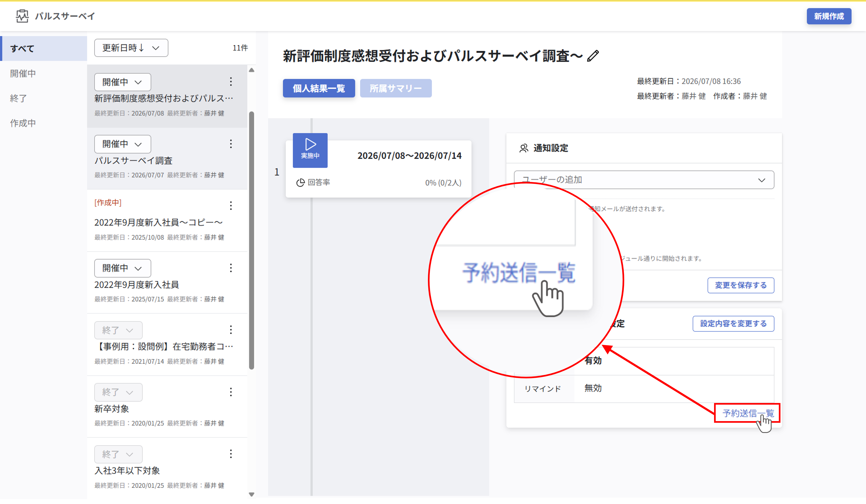Open the 更新日時 sort dropdown
The width and height of the screenshot is (866, 504).
click(x=131, y=48)
